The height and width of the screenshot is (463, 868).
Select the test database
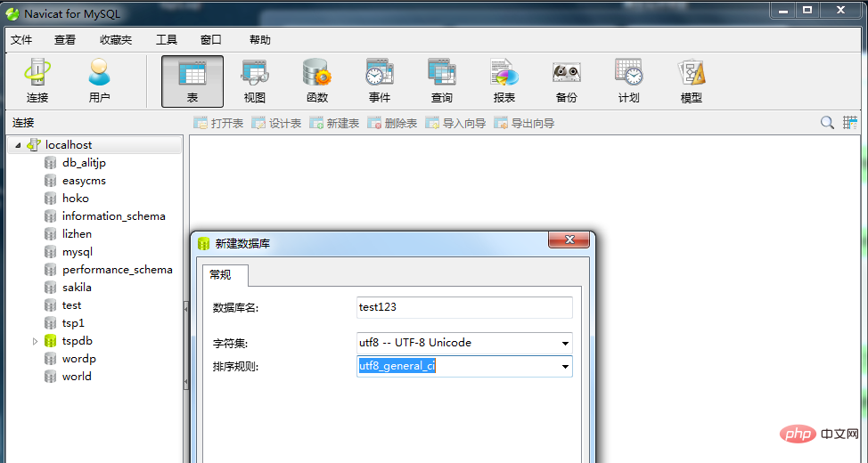[71, 305]
